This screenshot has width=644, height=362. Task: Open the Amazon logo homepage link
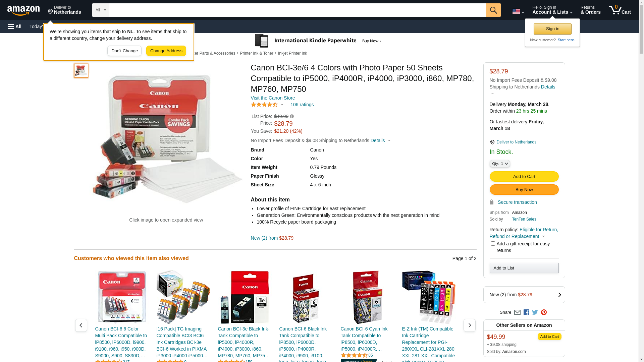(x=23, y=10)
